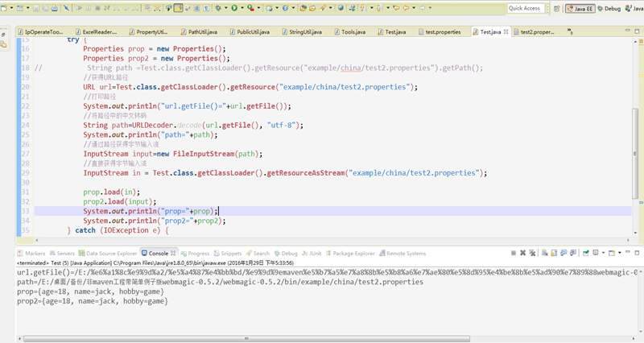This screenshot has width=644, height=343.
Task: Click the Next Annotation arrow icon
Action: (363, 8)
